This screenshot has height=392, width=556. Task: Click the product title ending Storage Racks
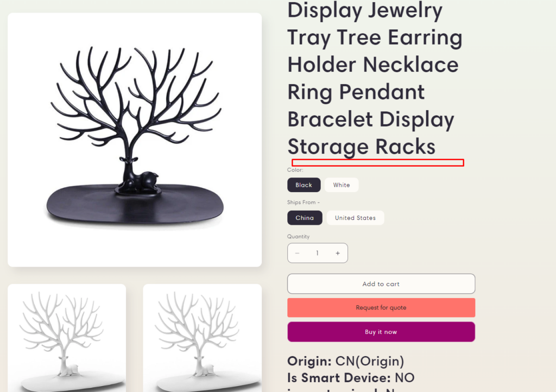(375, 78)
